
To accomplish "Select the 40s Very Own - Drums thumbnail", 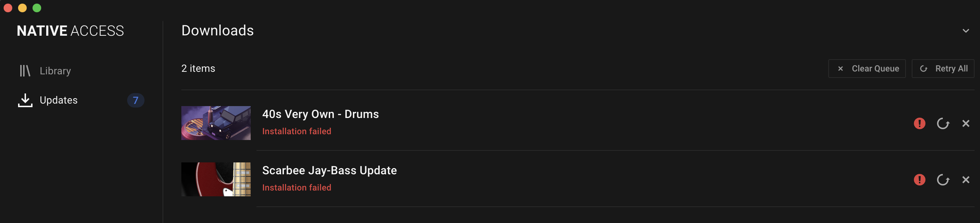I will pos(216,123).
